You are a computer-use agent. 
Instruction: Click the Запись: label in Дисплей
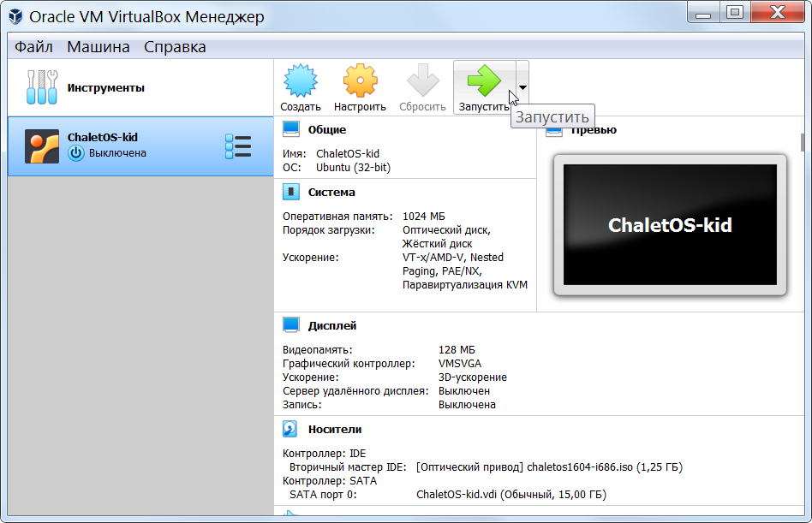tap(302, 405)
